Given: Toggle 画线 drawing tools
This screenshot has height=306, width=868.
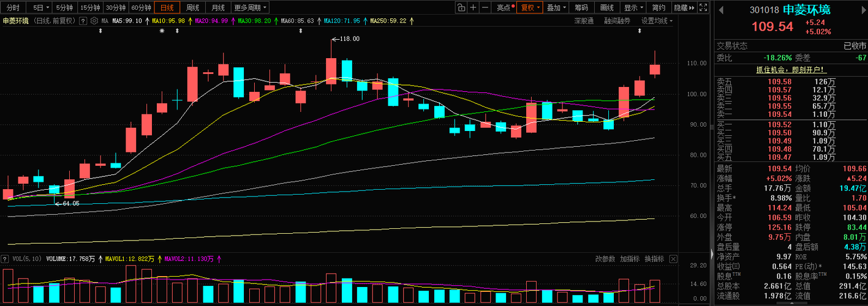Looking at the screenshot, I should tap(607, 8).
